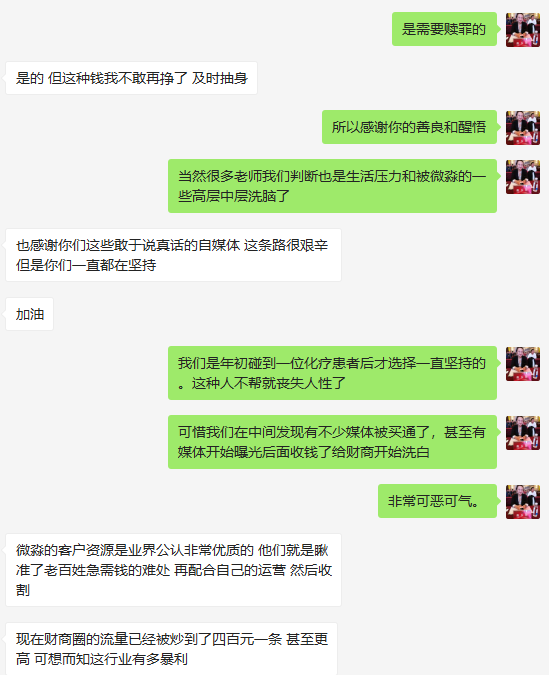Click avatar beside '当然很多老师我们判断' message
This screenshot has width=549, height=675.
click(x=523, y=176)
